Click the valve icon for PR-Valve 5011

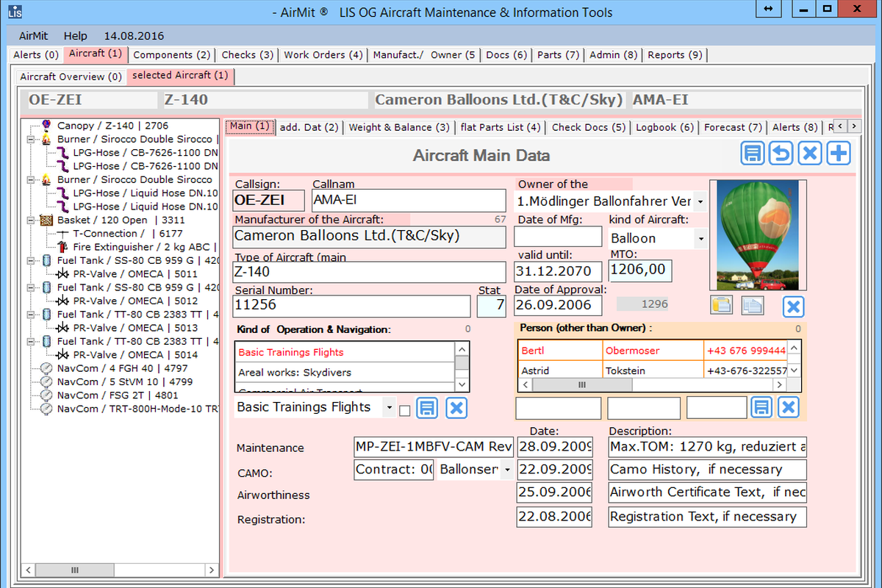(x=63, y=274)
